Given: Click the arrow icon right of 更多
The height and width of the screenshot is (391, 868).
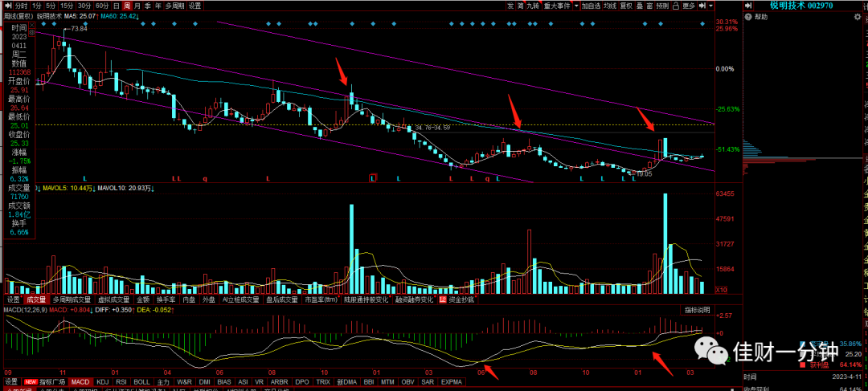Looking at the screenshot, I should [702, 6].
